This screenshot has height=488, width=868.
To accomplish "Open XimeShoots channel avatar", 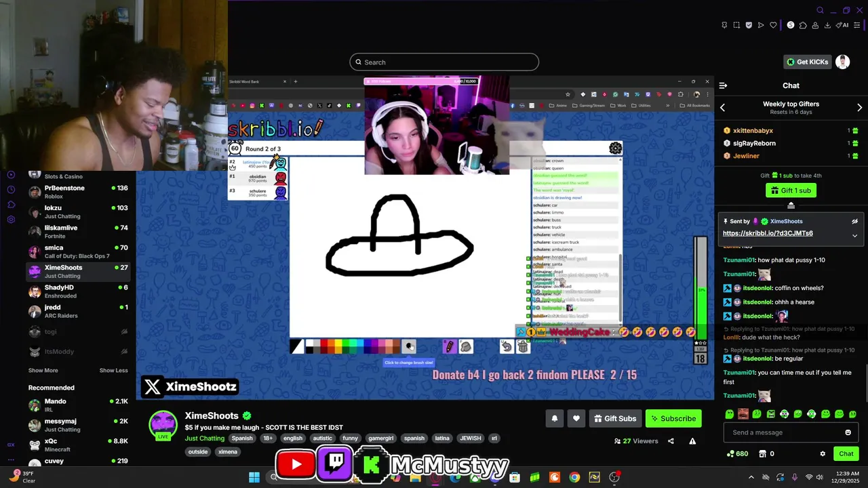I will [163, 425].
